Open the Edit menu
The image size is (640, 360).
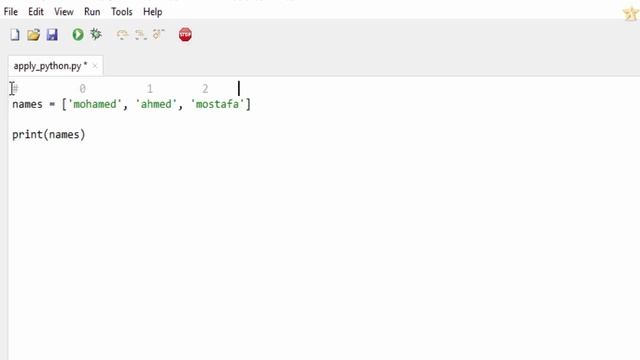pos(36,12)
